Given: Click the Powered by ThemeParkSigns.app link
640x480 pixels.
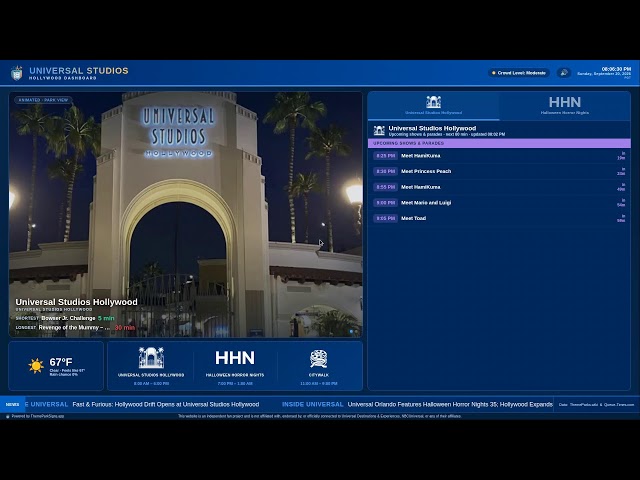Looking at the screenshot, I should 38,416.
